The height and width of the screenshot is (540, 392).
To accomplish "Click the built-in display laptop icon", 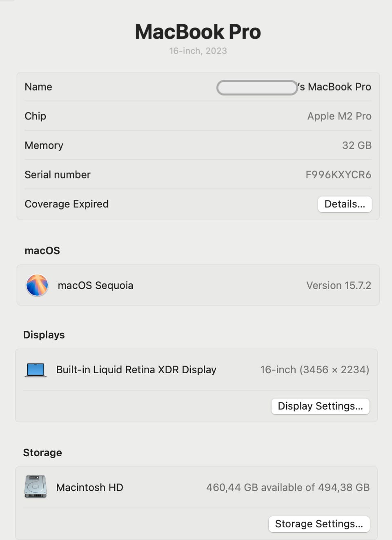I will click(x=36, y=370).
